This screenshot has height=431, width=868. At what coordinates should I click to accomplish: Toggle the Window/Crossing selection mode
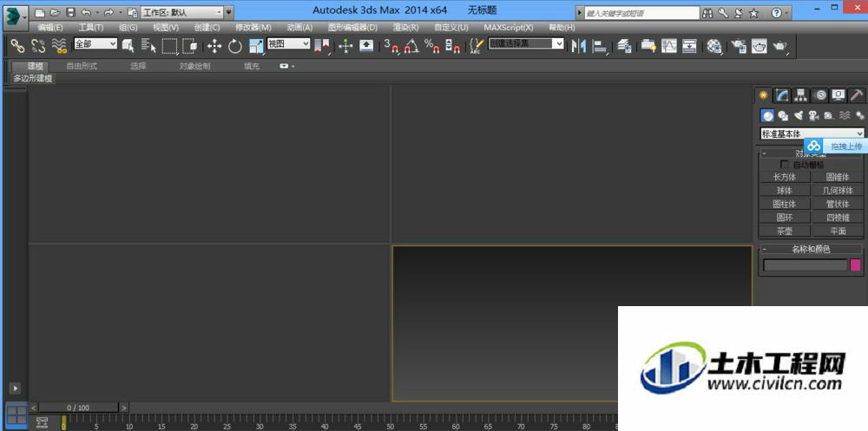(190, 47)
